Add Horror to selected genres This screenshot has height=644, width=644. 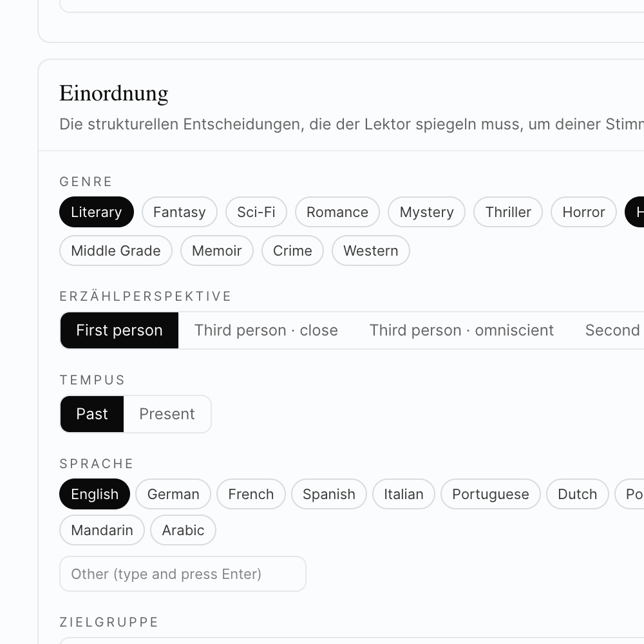pyautogui.click(x=583, y=212)
